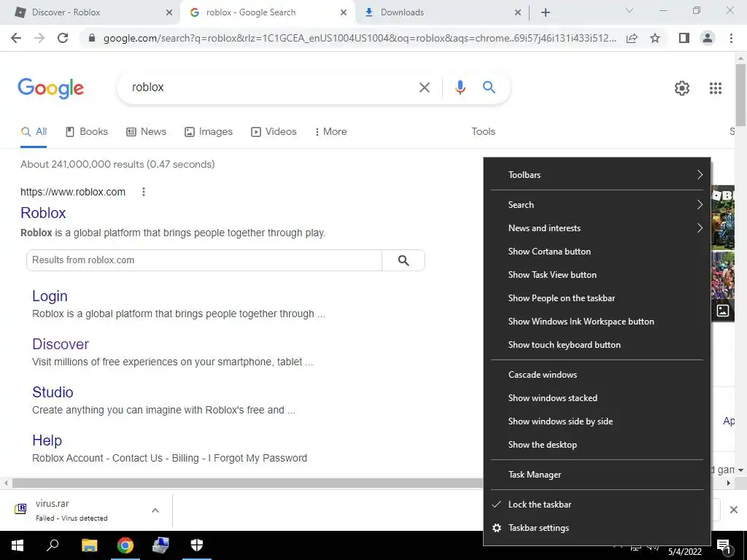
Task: Open Google settings gear icon
Action: coord(682,88)
